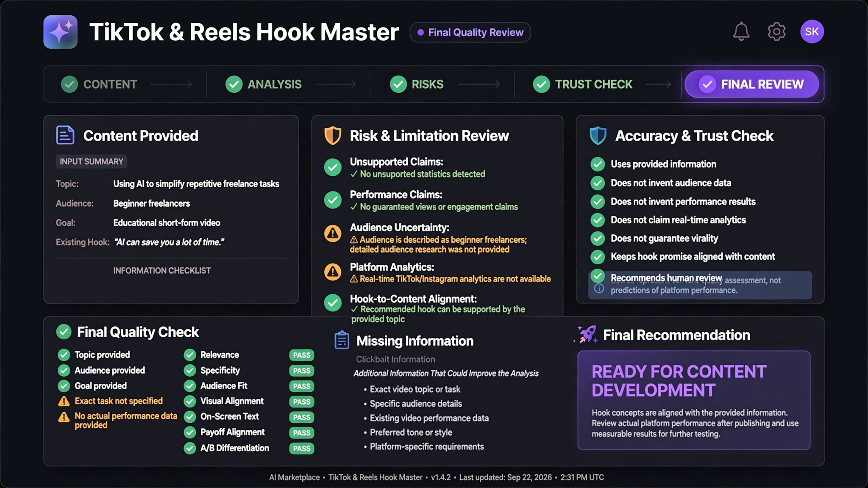This screenshot has height=488, width=868.
Task: Toggle the Uses provided information check
Action: click(x=598, y=164)
